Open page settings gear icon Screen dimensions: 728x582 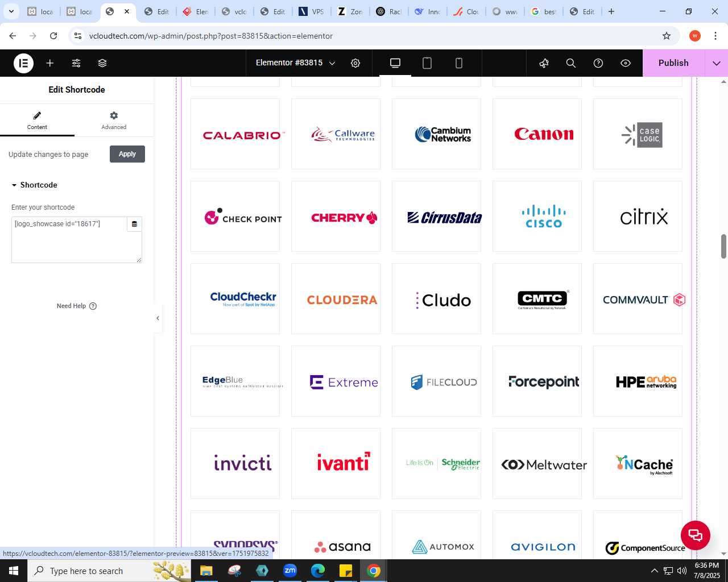355,63
